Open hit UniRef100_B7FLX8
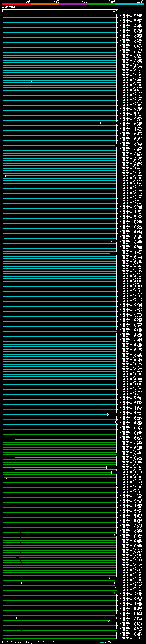Image resolution: width=146 pixels, height=644 pixels. click(x=131, y=17)
